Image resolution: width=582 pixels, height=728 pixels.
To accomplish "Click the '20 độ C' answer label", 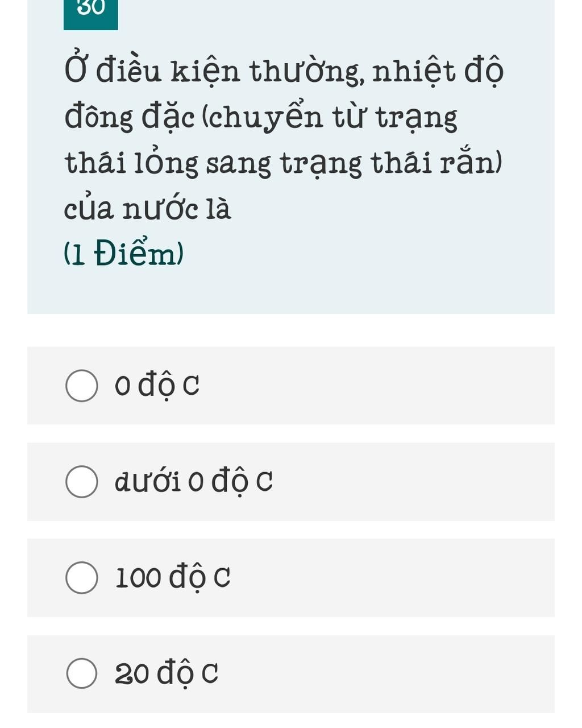I will (x=167, y=674).
